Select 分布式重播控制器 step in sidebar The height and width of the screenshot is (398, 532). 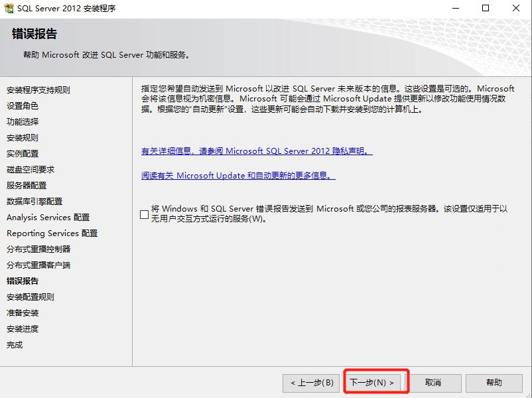click(38, 249)
